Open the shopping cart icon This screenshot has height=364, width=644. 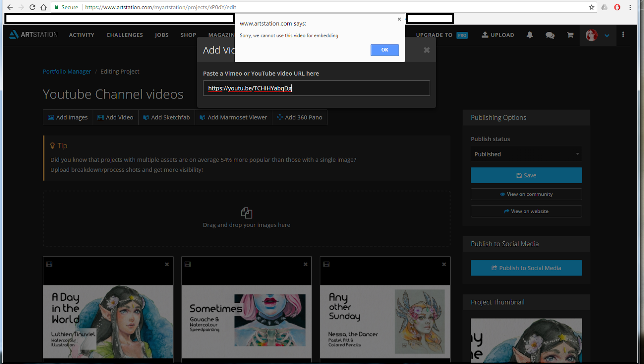pyautogui.click(x=570, y=35)
